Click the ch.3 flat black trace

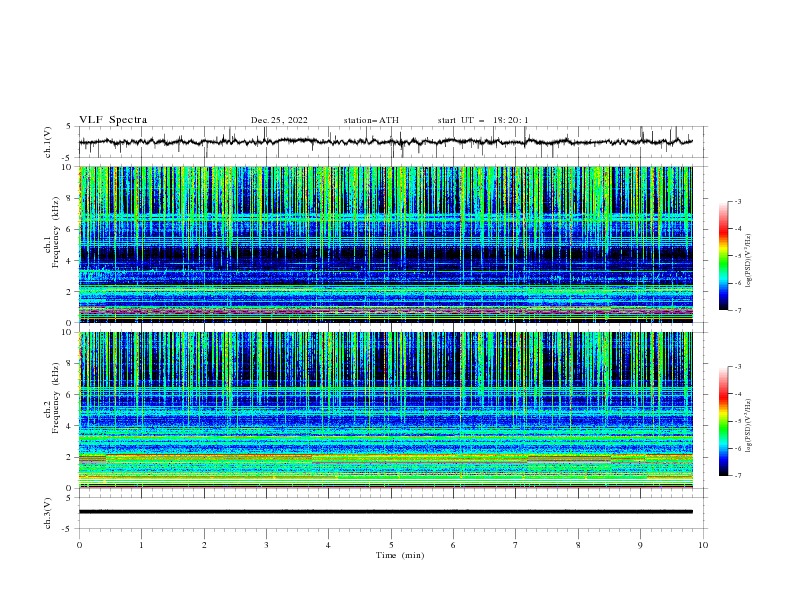point(386,512)
